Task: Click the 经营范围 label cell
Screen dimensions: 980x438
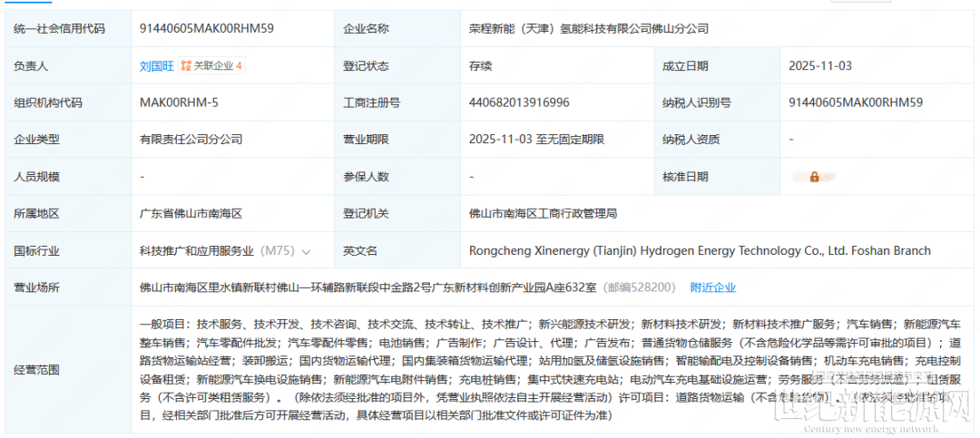Action: pos(37,370)
